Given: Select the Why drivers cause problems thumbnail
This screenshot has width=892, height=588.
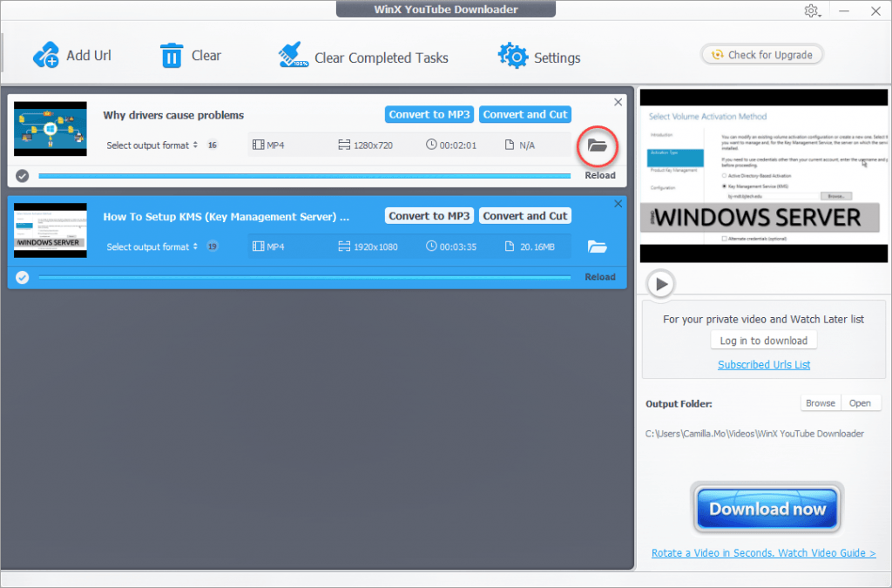Looking at the screenshot, I should [x=50, y=129].
